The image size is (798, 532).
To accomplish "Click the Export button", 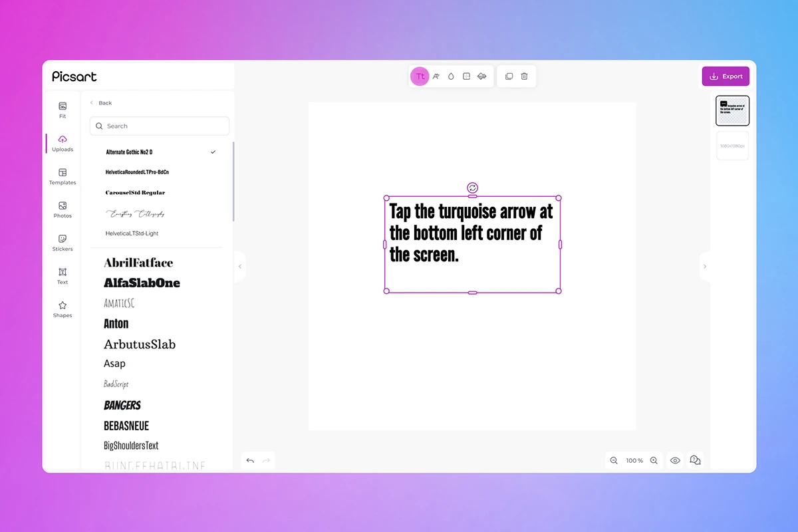I will click(x=726, y=76).
